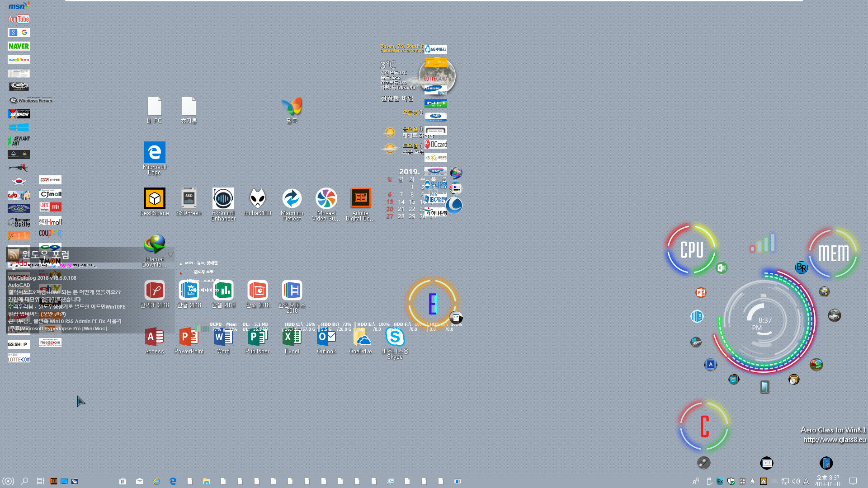Viewport: 868px width, 488px height.
Task: Open the 내 PC desktop icon
Action: point(155,110)
